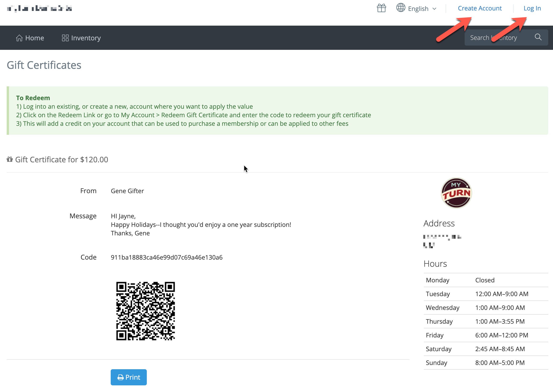The width and height of the screenshot is (553, 392).
Task: Click redeem step 2 about the Redeem Link
Action: 193,115
